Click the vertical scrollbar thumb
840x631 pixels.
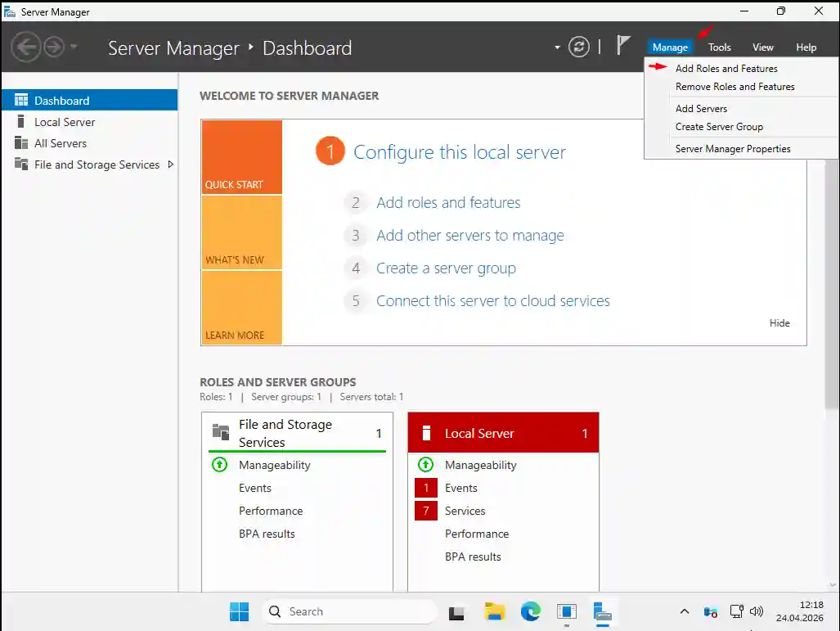[832, 284]
